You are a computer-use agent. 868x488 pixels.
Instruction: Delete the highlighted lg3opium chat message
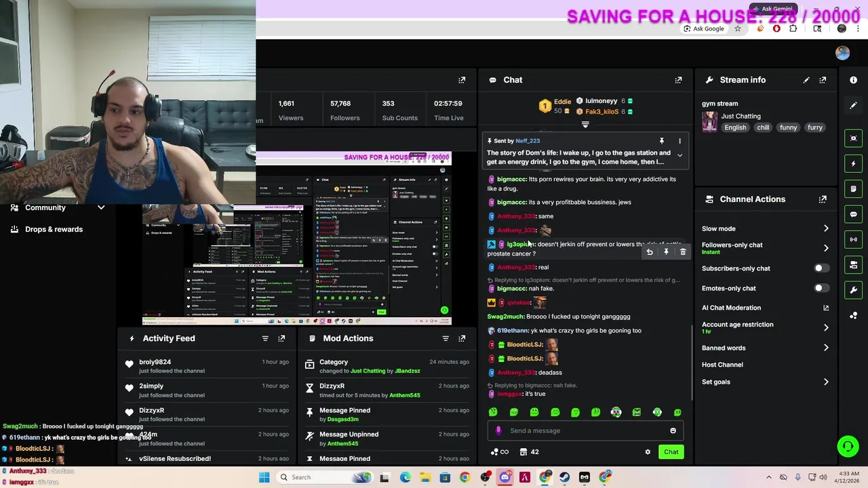pos(683,252)
